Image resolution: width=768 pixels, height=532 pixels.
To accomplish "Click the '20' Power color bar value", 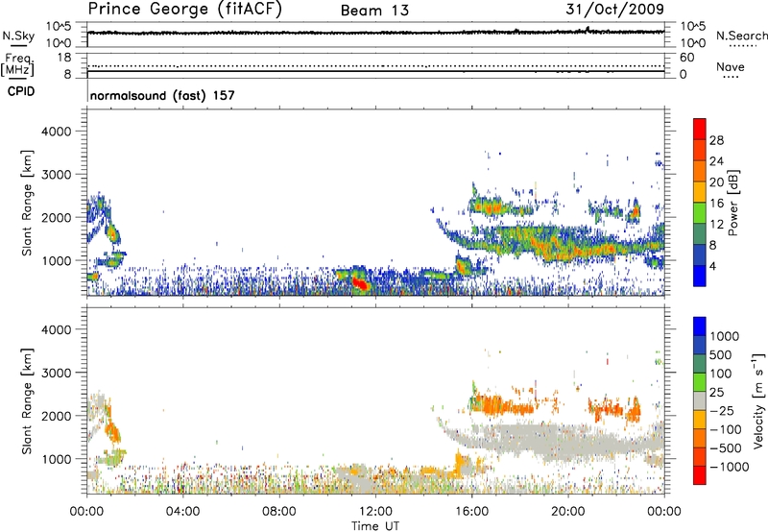I will [716, 182].
